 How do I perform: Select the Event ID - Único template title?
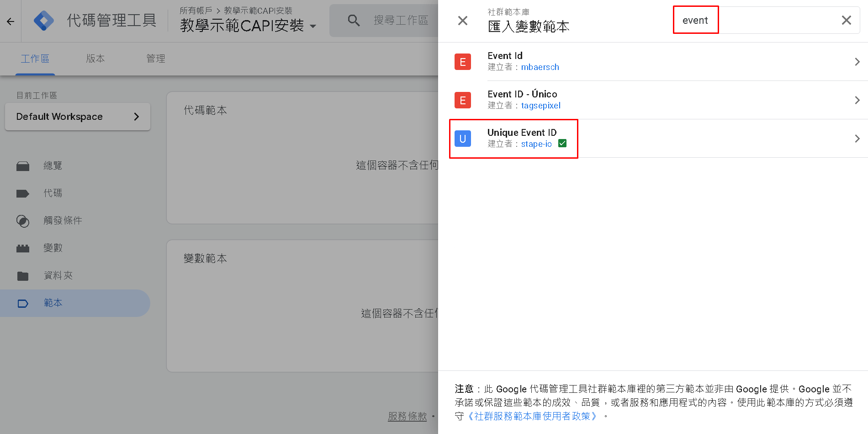click(522, 94)
